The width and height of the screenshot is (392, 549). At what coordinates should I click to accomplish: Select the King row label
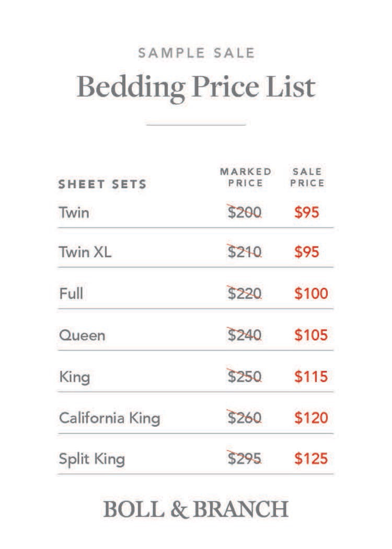[x=74, y=376]
